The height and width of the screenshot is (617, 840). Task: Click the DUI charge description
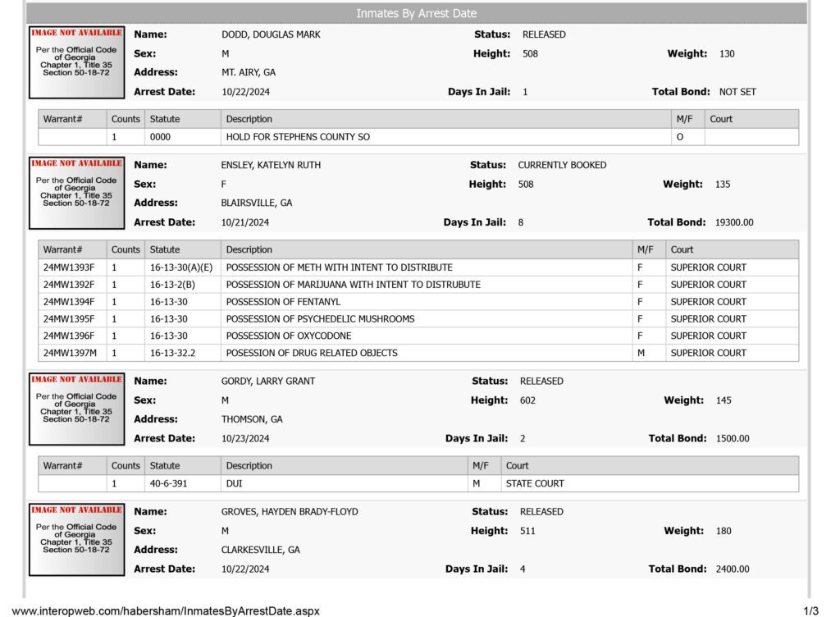click(x=234, y=483)
